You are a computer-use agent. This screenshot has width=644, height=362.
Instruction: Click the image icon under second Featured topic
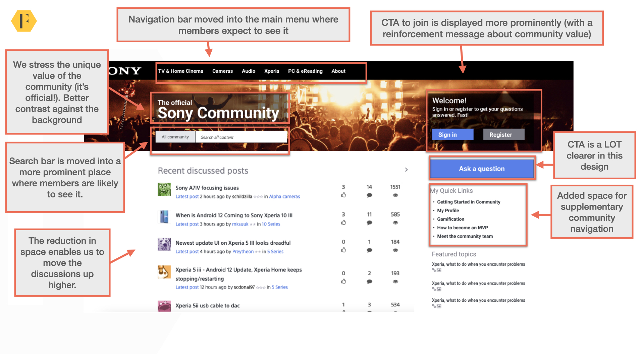(438, 289)
